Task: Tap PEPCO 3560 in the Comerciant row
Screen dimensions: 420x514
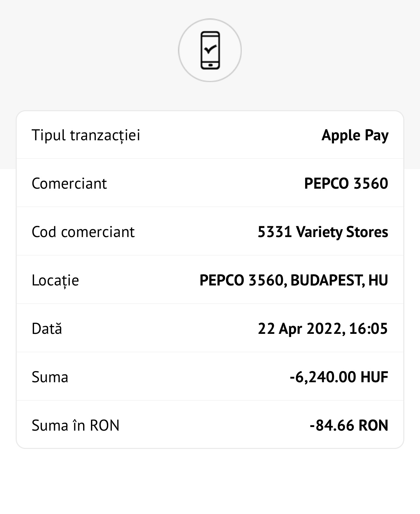Action: click(x=346, y=183)
